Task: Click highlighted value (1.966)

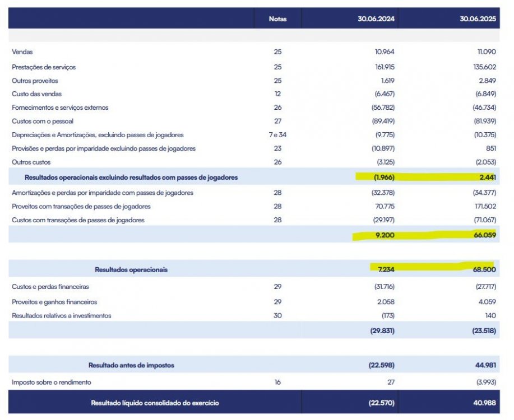Action: pos(384,177)
